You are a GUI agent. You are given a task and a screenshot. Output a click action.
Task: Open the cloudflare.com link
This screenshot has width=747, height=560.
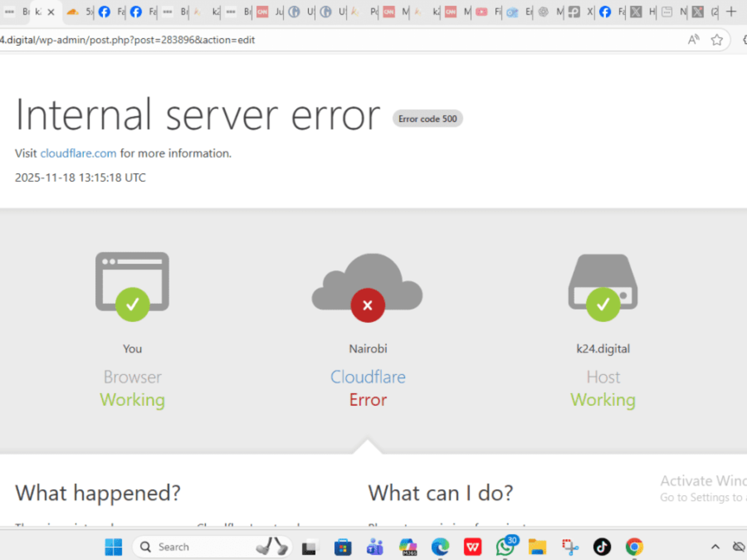tap(78, 153)
